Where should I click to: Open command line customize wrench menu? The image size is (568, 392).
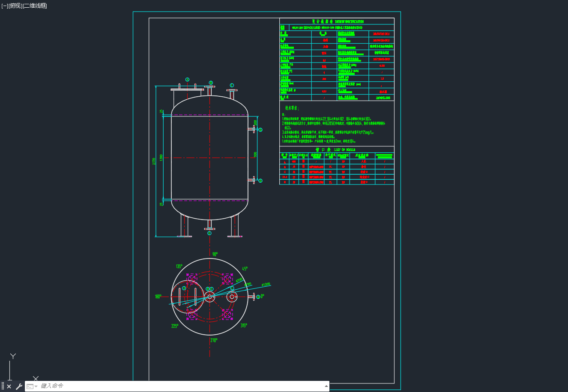(x=19, y=386)
